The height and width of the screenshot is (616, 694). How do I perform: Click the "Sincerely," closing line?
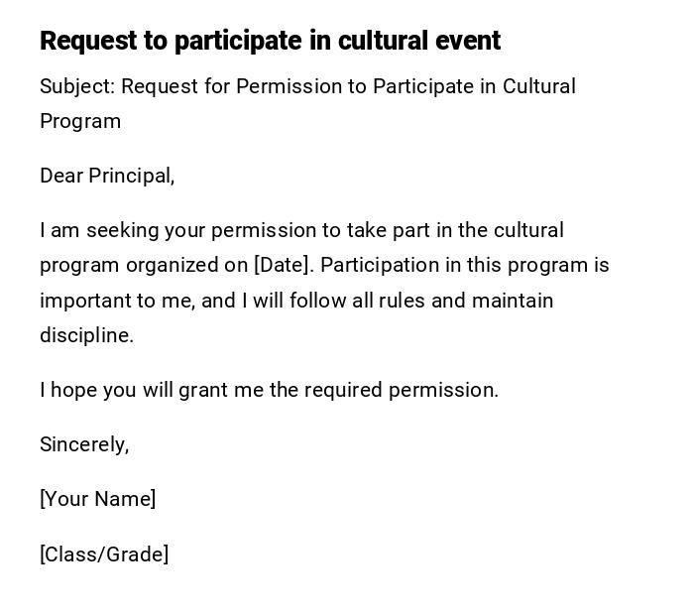tap(84, 444)
